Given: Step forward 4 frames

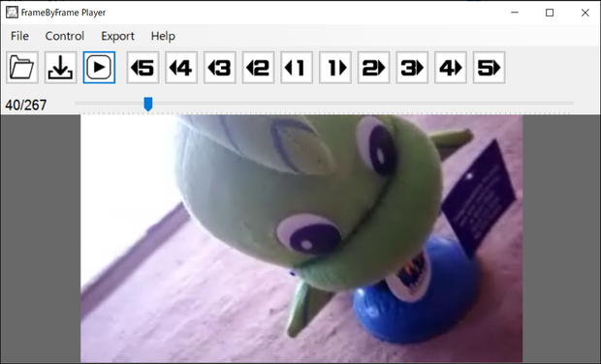Looking at the screenshot, I should 451,68.
